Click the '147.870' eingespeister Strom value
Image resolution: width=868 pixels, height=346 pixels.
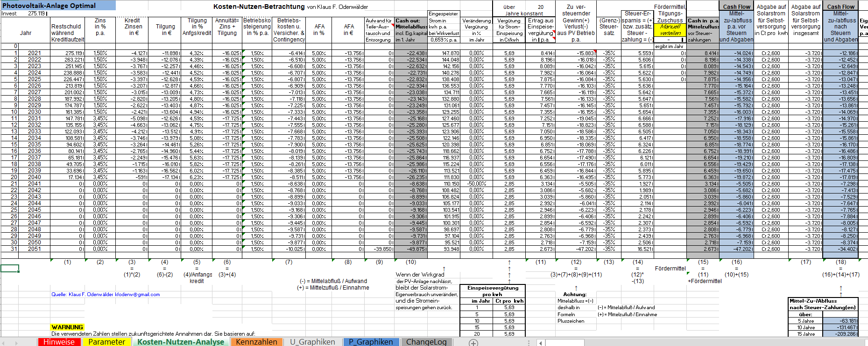(444, 53)
